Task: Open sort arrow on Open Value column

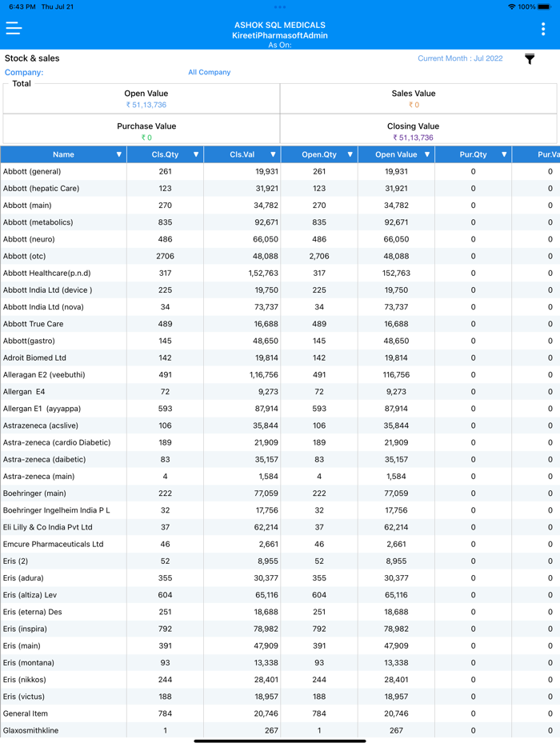Action: [427, 154]
